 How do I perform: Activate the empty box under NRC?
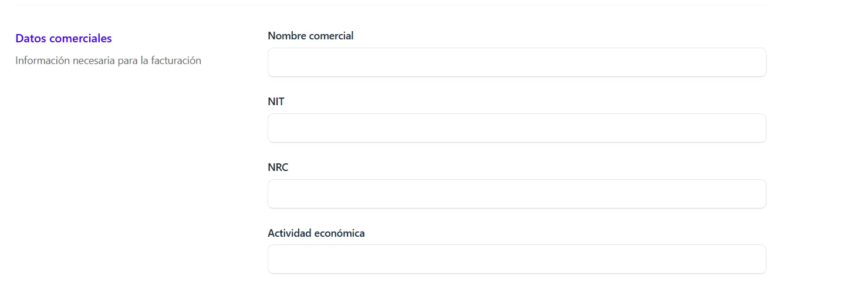516,194
